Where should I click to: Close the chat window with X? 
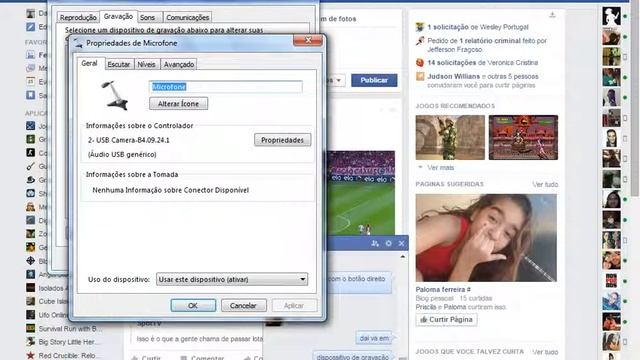pos(401,243)
